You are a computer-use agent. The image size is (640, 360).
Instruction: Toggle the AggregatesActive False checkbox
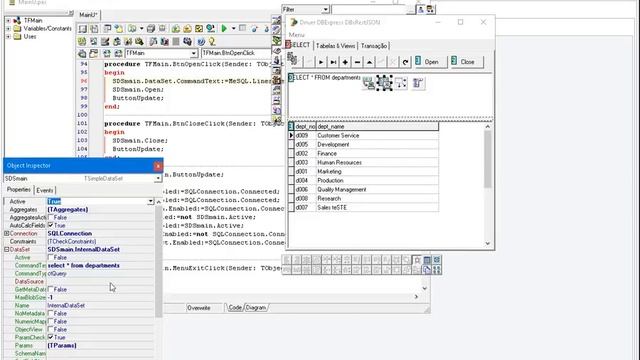coord(51,217)
